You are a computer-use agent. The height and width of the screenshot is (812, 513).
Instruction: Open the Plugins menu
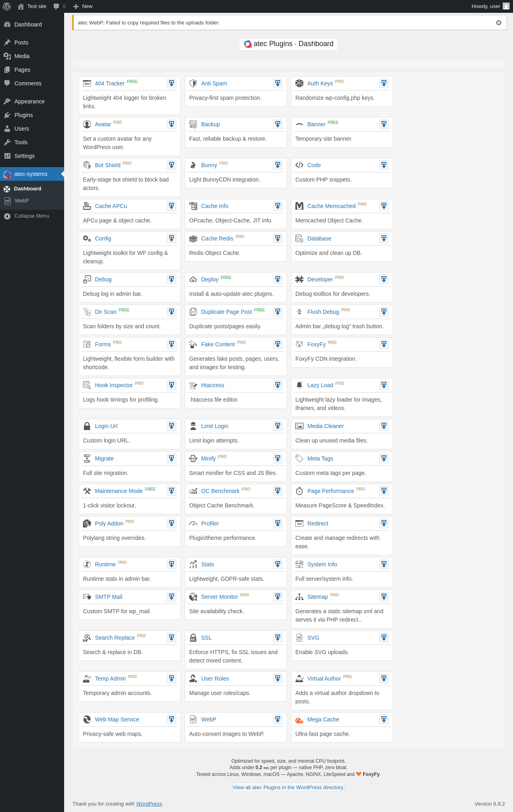point(32,115)
